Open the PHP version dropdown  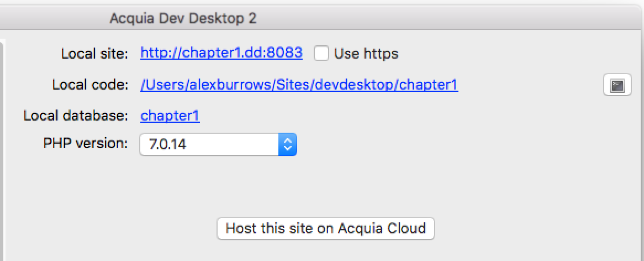pyautogui.click(x=218, y=144)
